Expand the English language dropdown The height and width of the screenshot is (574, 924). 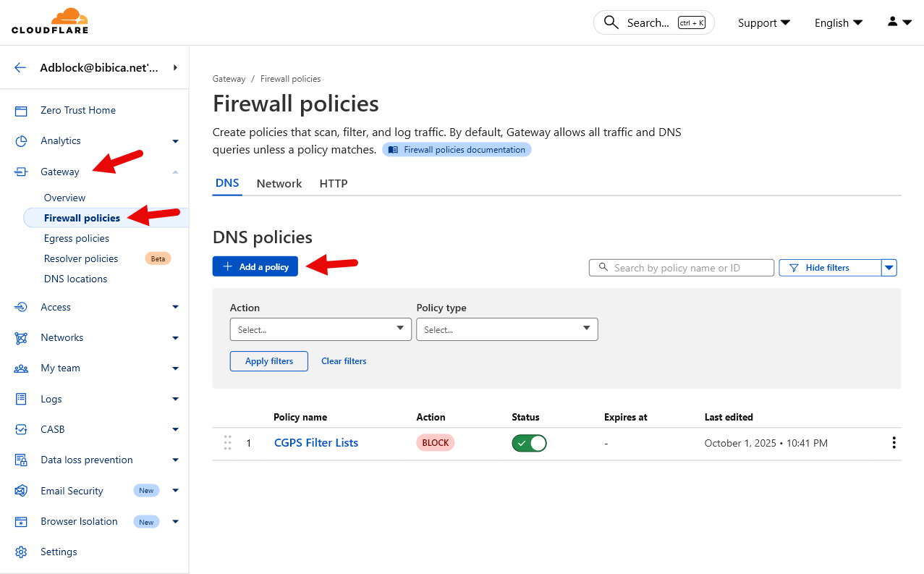pos(838,22)
